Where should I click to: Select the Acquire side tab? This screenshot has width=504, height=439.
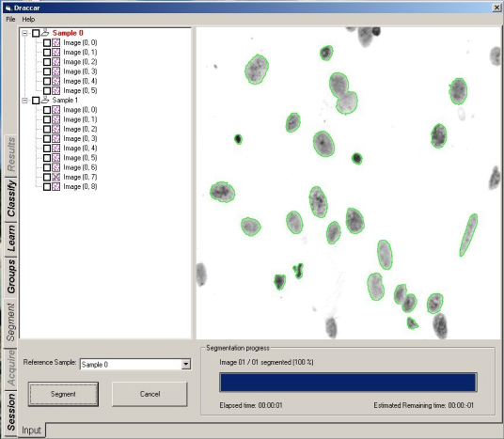click(11, 368)
